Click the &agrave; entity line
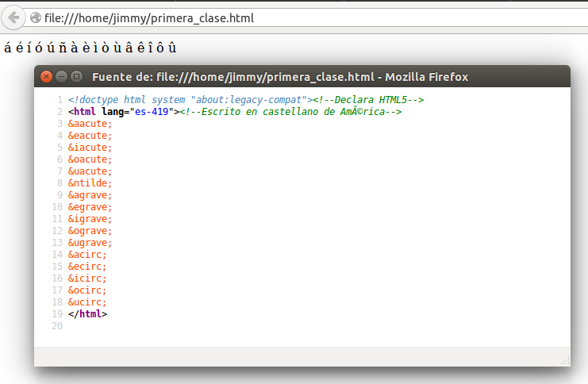This screenshot has width=588, height=384. pyautogui.click(x=90, y=195)
